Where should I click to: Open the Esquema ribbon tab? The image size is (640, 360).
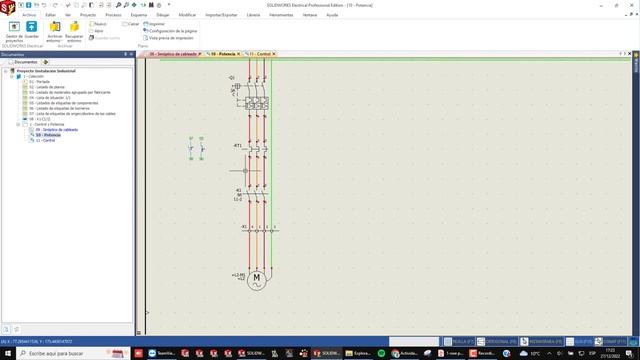click(139, 15)
